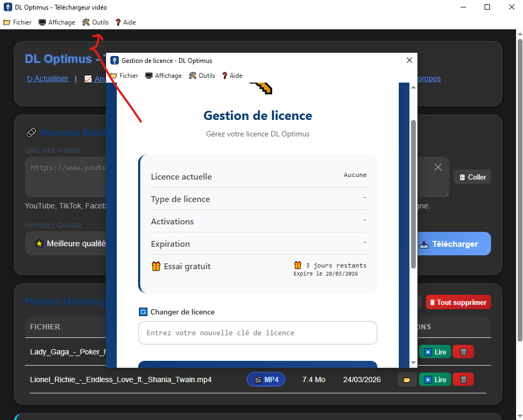
Task: Click the Essai gratuit gift icon
Action: [x=156, y=266]
